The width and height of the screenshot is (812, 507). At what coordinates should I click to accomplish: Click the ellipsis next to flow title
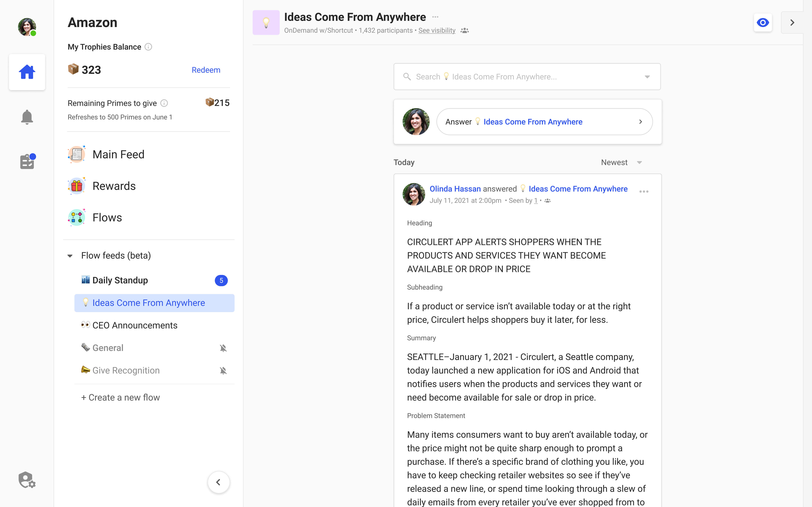[435, 17]
